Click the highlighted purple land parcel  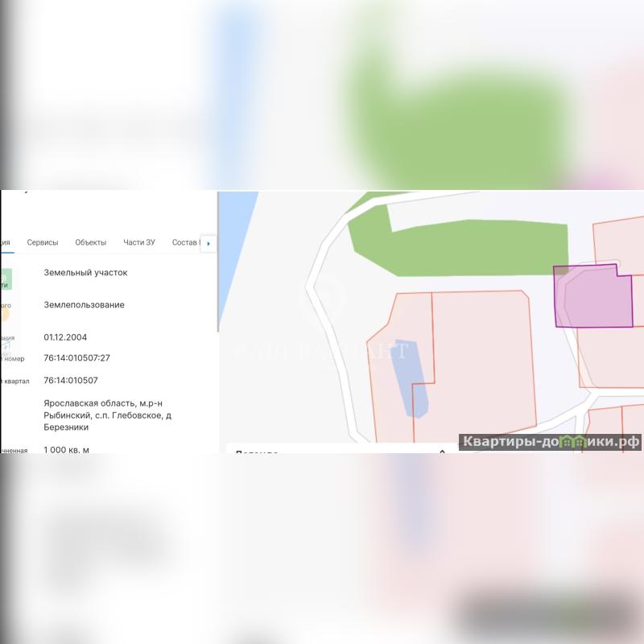click(596, 299)
